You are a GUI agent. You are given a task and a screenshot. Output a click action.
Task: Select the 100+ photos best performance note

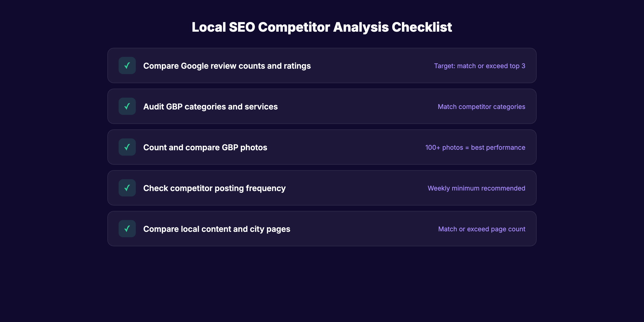pyautogui.click(x=475, y=147)
